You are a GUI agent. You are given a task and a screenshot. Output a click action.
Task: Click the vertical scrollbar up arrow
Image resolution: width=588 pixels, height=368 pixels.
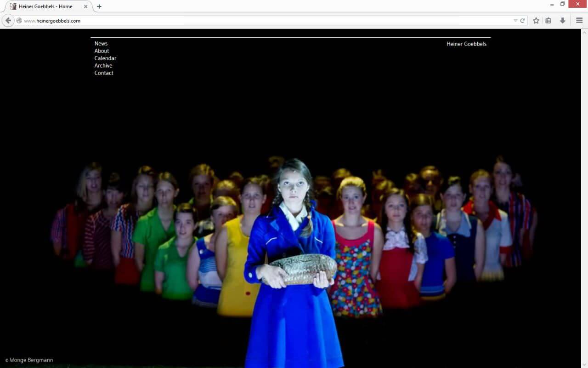click(x=584, y=32)
